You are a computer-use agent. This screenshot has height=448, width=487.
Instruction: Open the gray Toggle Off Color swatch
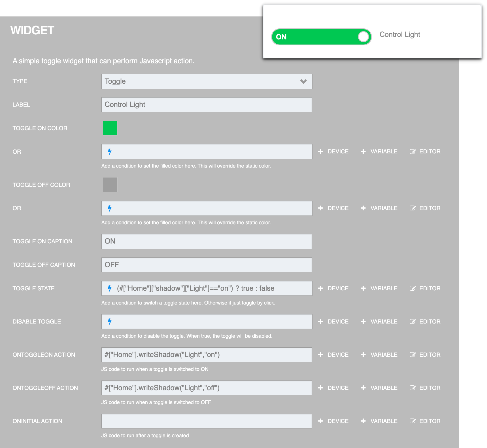pyautogui.click(x=110, y=185)
